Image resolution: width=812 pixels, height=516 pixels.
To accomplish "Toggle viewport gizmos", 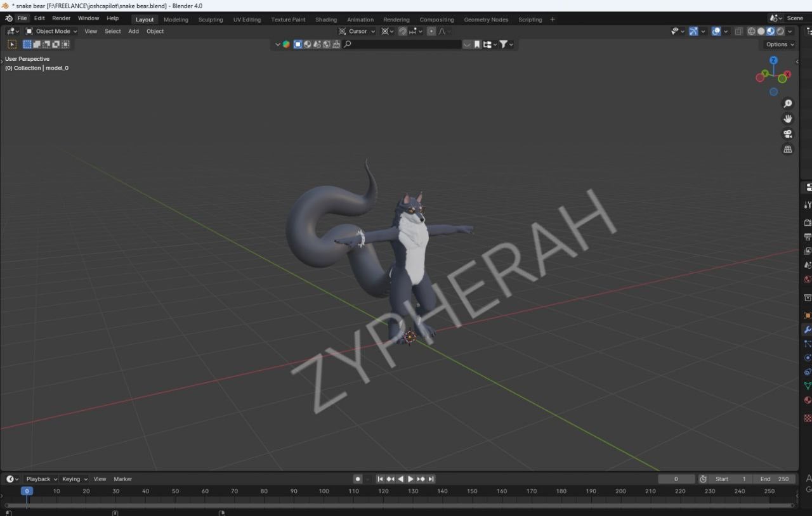I will click(693, 31).
